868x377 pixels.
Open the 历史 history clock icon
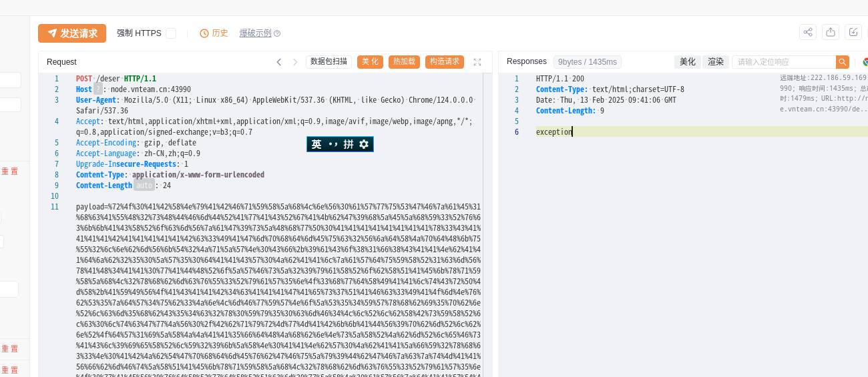pos(204,33)
